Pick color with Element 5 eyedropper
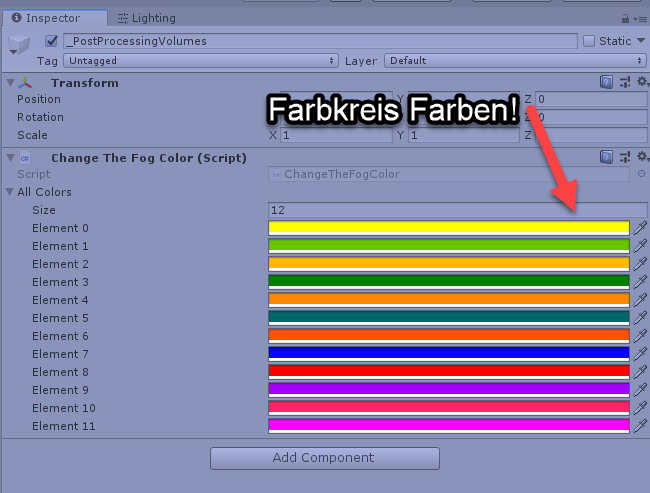650x493 pixels. (x=640, y=318)
